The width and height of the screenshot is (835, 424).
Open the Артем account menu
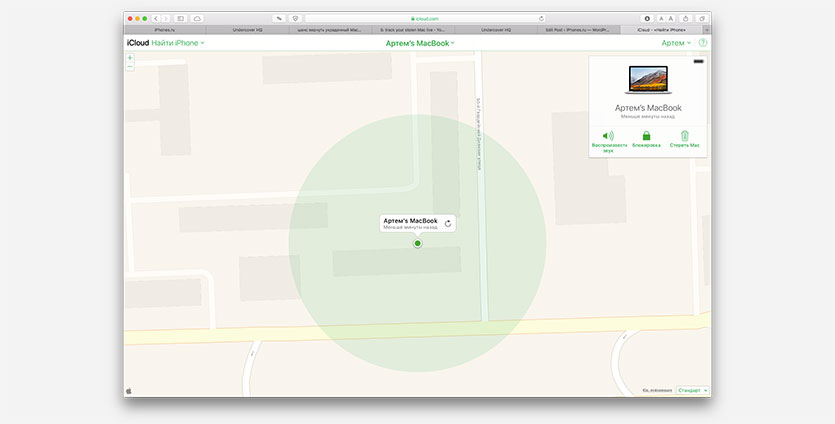[x=676, y=43]
